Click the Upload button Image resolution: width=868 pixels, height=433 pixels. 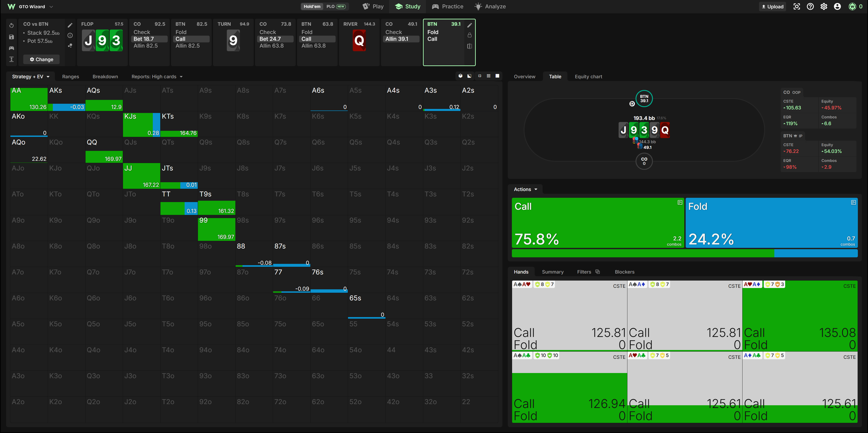tap(772, 6)
